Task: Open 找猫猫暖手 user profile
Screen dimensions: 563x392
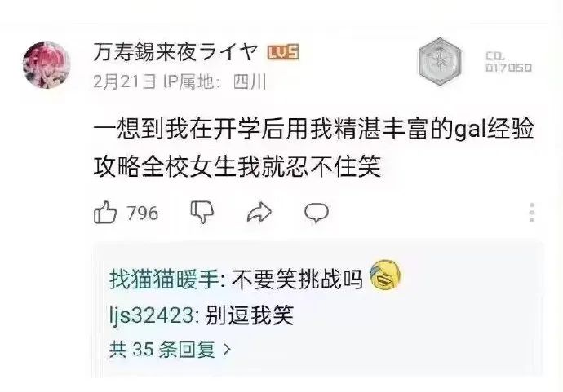Action: click(165, 279)
